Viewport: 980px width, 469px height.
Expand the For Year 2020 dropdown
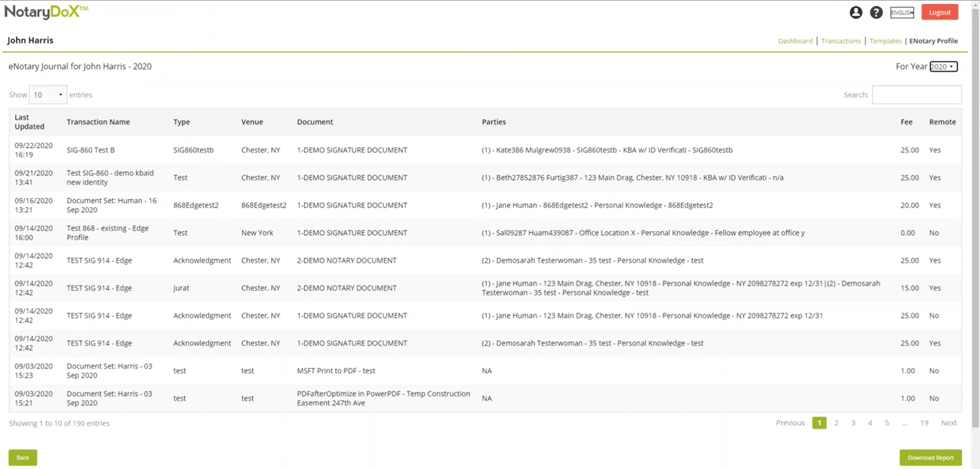[943, 66]
